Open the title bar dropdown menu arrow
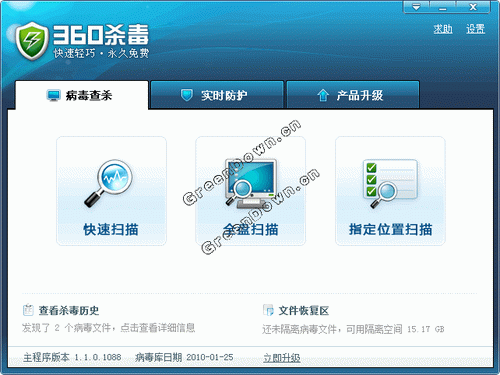This screenshot has width=500, height=375. pyautogui.click(x=416, y=7)
